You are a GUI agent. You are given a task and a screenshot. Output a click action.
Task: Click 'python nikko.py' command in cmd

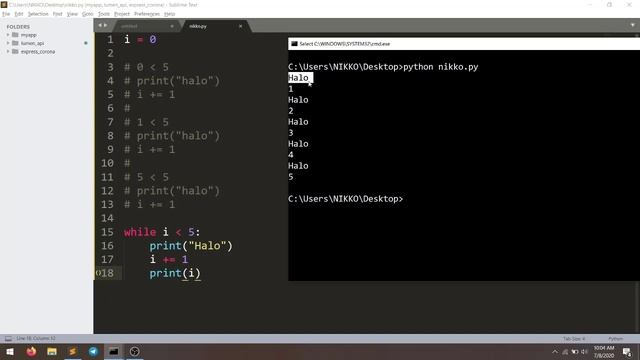click(440, 67)
